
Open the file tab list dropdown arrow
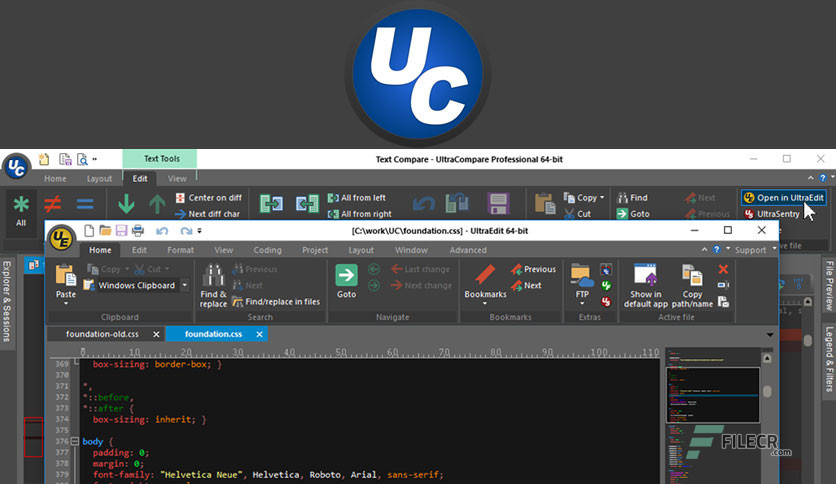[770, 335]
